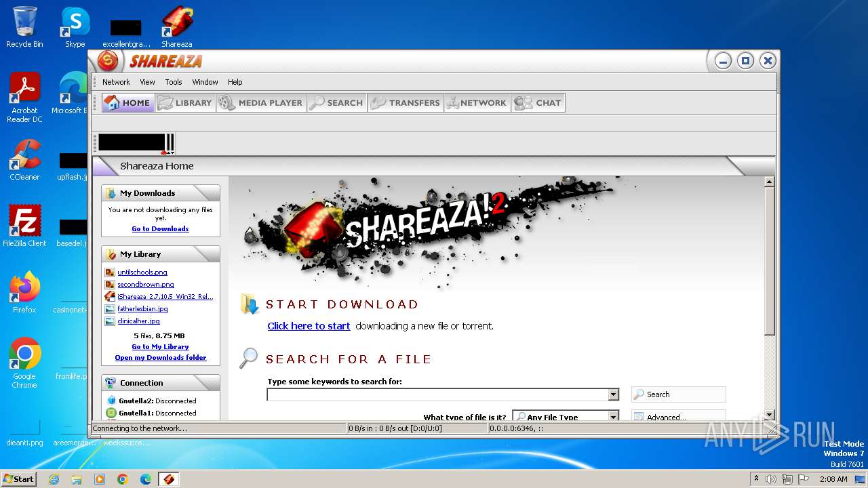Launch Internet Explorer from taskbar
The image size is (868, 488).
pyautogui.click(x=54, y=479)
